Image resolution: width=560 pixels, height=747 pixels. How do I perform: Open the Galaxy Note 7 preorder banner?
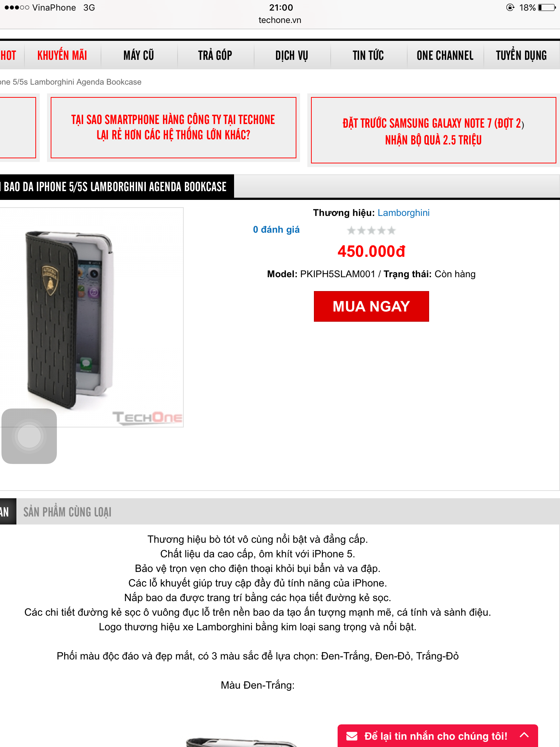click(x=433, y=130)
